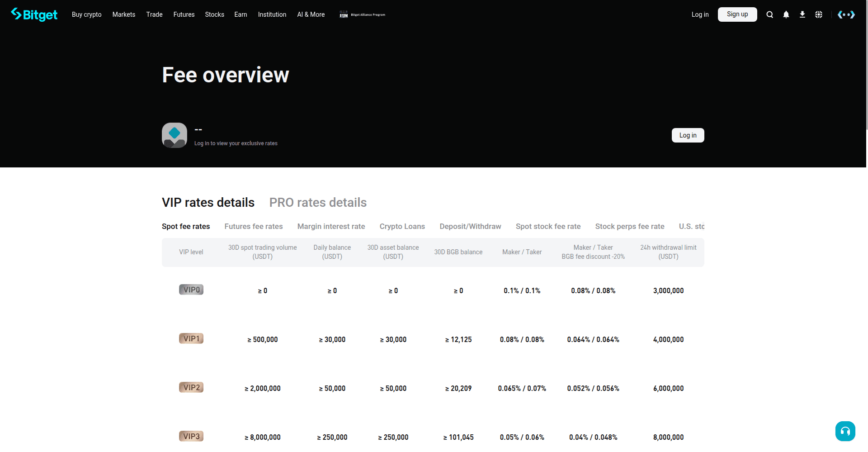Switch to Deposit/Withdraw tab

click(x=470, y=226)
